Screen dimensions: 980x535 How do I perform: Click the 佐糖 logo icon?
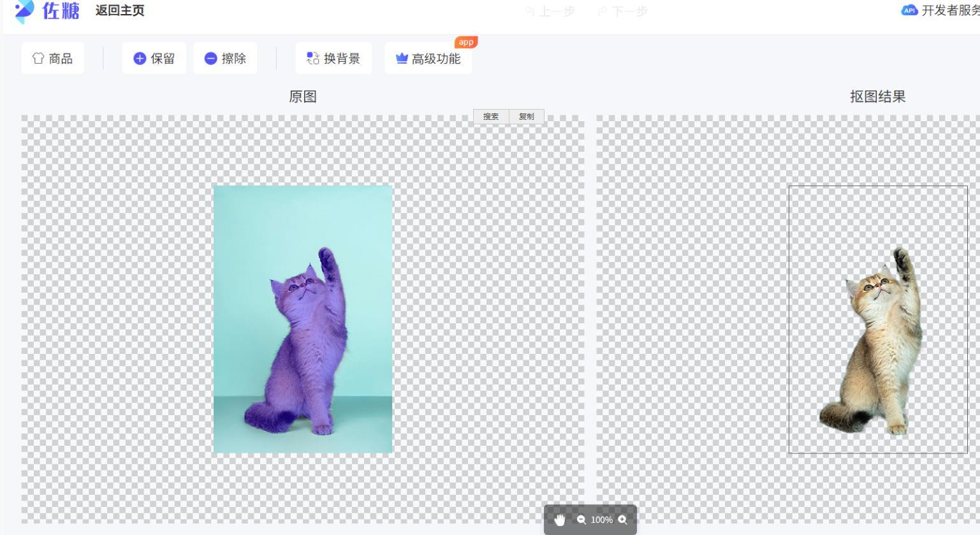tap(24, 11)
